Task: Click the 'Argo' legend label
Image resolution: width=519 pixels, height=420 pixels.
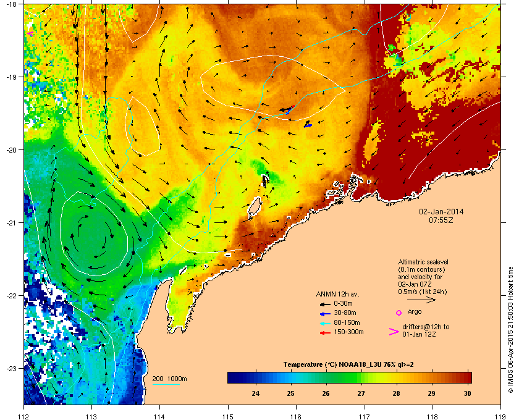Action: pyautogui.click(x=415, y=311)
